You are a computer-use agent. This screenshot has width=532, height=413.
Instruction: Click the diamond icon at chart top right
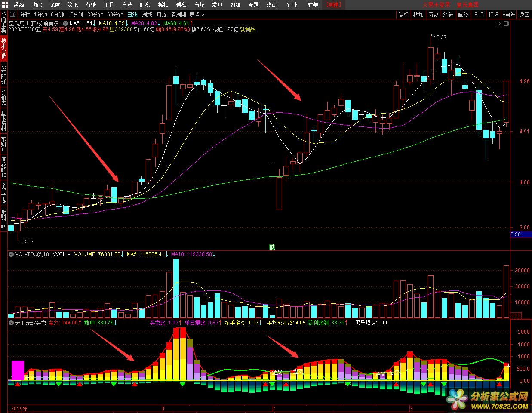click(498, 24)
